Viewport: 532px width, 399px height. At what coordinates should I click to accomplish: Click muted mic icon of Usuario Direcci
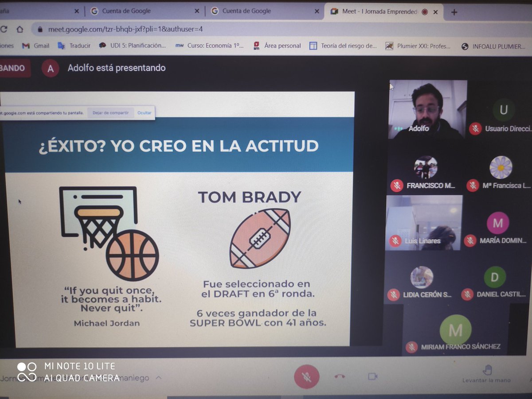click(475, 129)
